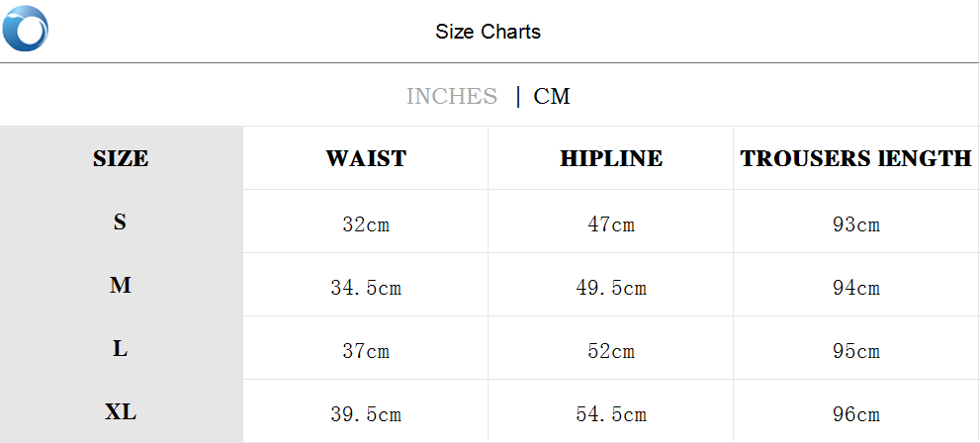Click the 93cm trousers length cell
This screenshot has width=980, height=443.
856,224
